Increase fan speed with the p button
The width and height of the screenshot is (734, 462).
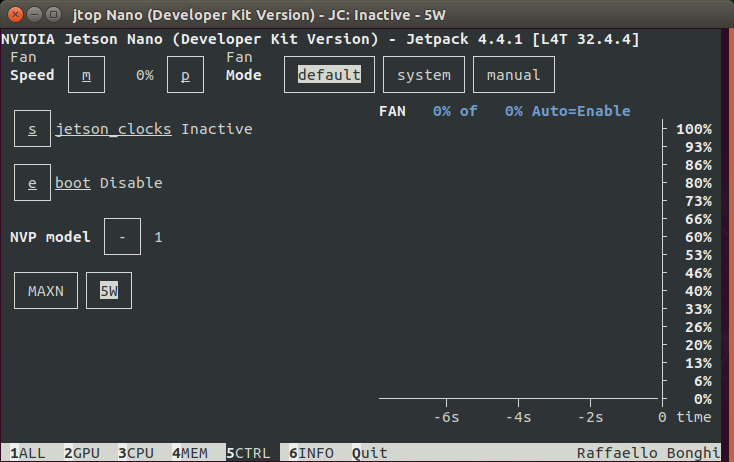coord(185,75)
